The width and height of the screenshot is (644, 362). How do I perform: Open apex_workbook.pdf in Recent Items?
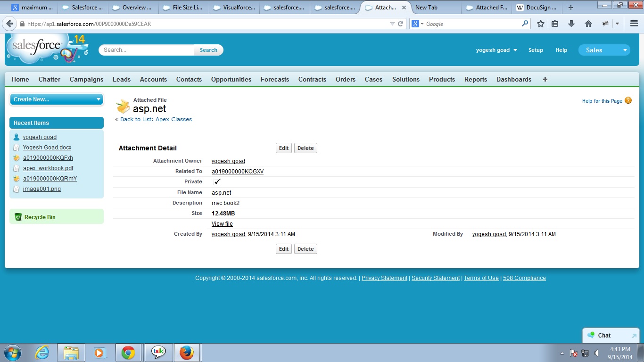click(48, 168)
